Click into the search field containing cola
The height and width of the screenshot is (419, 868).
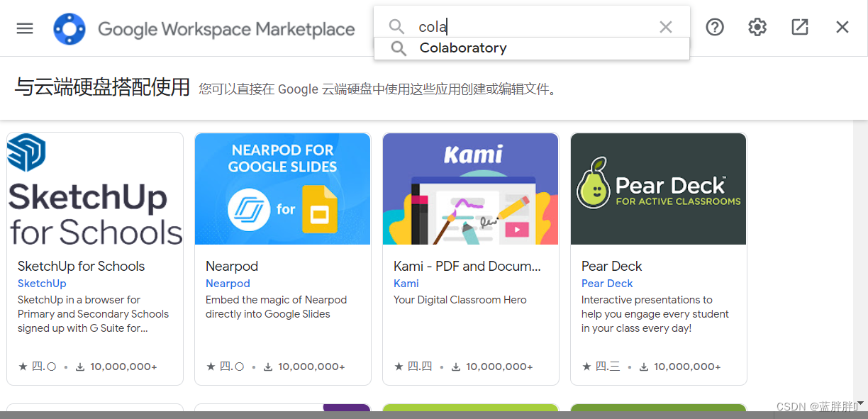click(x=532, y=27)
